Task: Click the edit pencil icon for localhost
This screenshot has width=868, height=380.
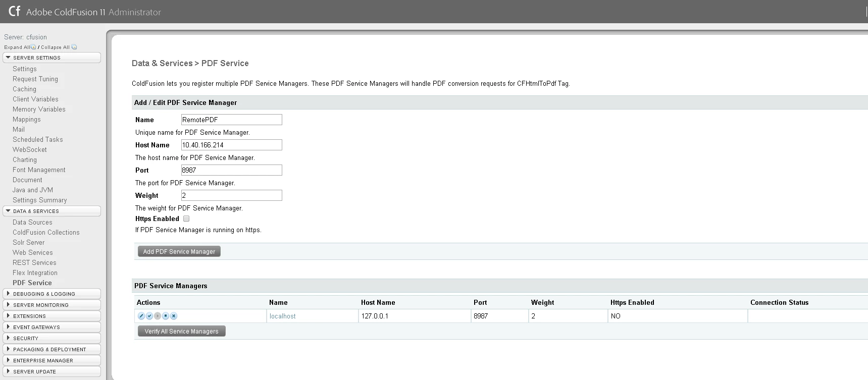Action: (141, 316)
